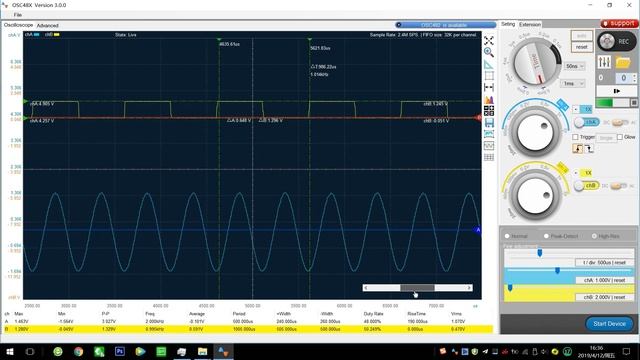Enable the Glow checkbox

[x=620, y=137]
